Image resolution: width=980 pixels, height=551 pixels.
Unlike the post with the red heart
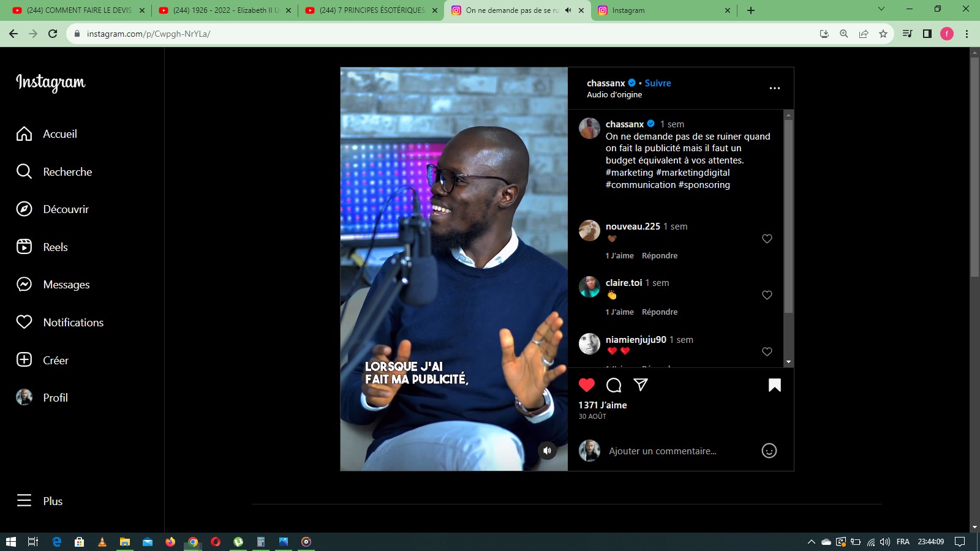pyautogui.click(x=586, y=385)
